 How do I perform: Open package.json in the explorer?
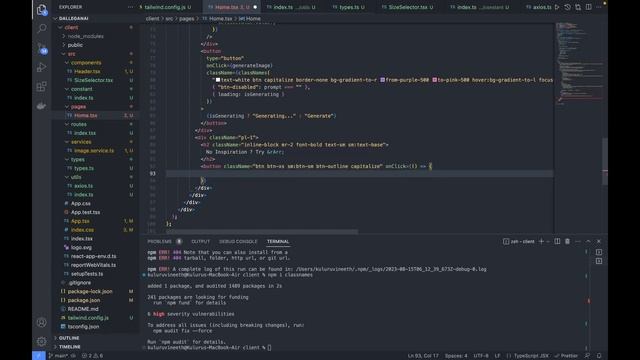(x=84, y=300)
